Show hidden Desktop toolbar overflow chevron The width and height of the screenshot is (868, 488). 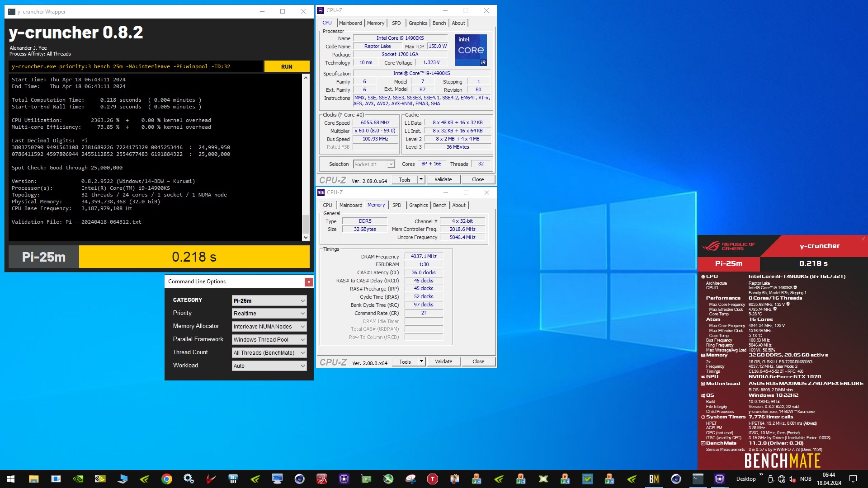pyautogui.click(x=761, y=474)
